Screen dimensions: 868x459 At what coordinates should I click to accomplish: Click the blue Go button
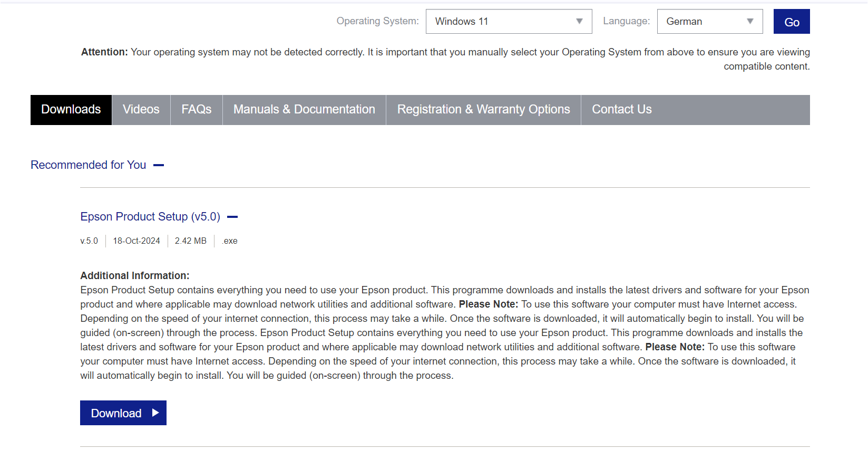point(792,21)
